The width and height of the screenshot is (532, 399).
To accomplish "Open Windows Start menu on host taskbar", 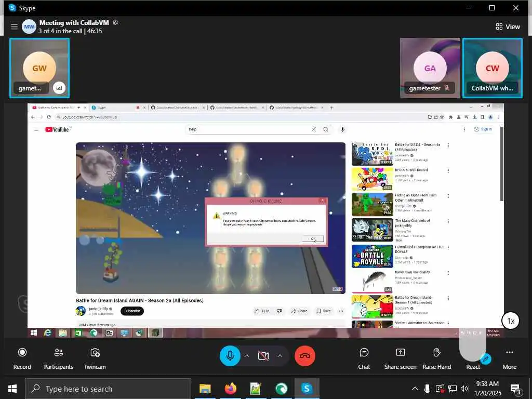I will pyautogui.click(x=12, y=389).
